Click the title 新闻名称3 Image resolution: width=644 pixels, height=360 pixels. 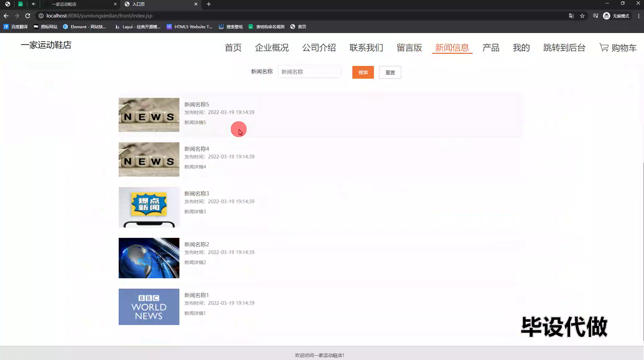197,193
